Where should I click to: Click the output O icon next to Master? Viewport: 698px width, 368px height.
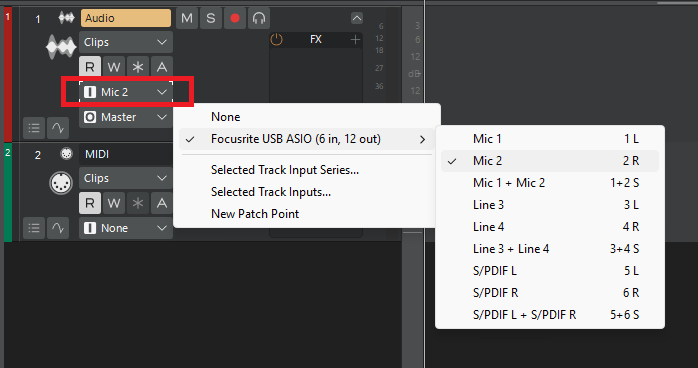[90, 117]
